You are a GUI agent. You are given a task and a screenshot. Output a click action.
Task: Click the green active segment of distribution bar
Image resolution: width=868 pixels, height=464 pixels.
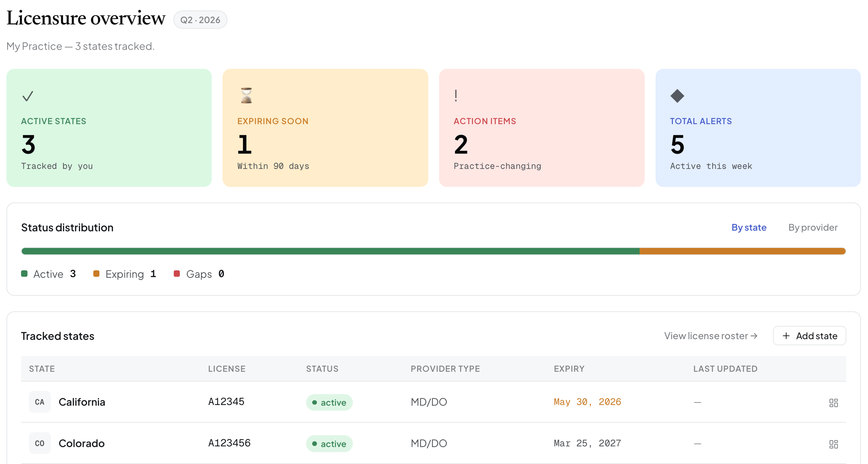(331, 251)
